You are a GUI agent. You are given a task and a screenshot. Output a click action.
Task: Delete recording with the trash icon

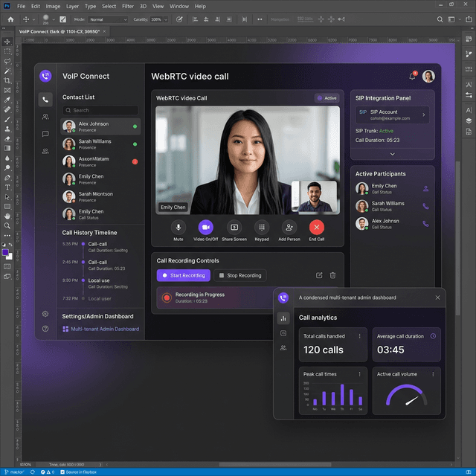(x=332, y=275)
